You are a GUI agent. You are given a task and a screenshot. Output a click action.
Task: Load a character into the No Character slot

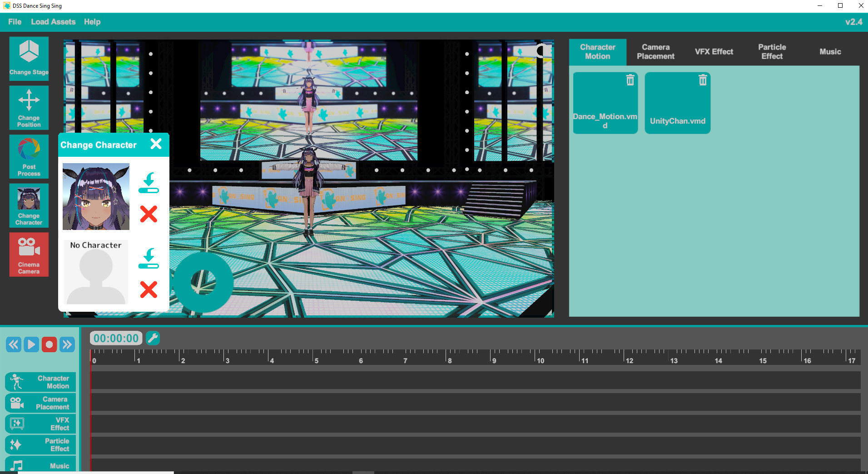(149, 258)
